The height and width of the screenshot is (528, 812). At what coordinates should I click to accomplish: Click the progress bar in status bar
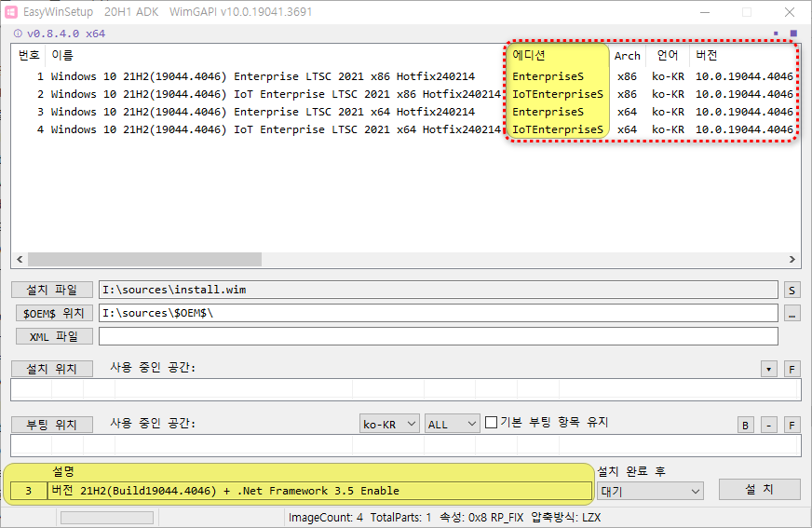[x=107, y=518]
